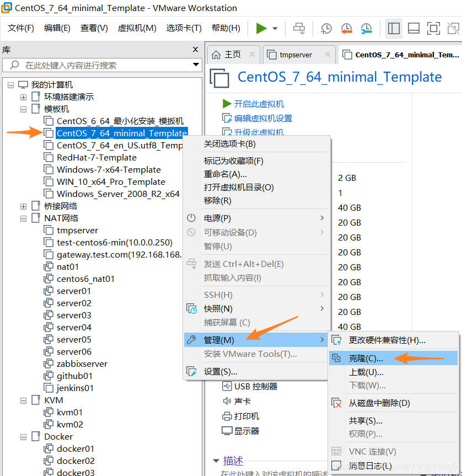Screen dimensions: 462x476
Task: Collapse the 描述 section triangle
Action: coord(216,461)
